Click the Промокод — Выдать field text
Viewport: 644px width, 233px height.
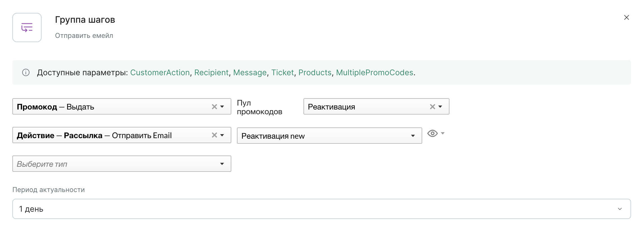[x=56, y=107]
